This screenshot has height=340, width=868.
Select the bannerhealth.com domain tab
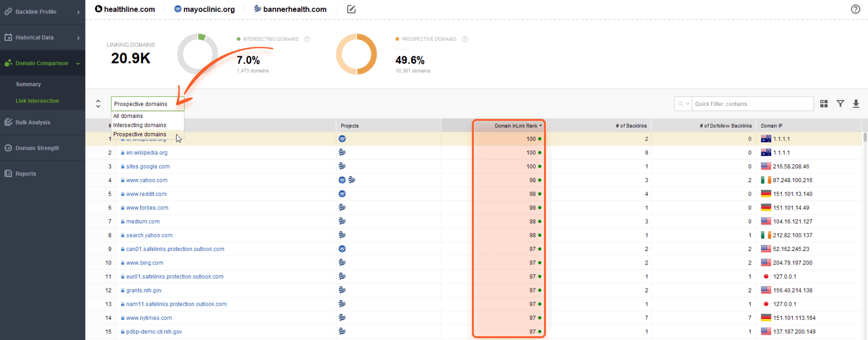point(290,9)
